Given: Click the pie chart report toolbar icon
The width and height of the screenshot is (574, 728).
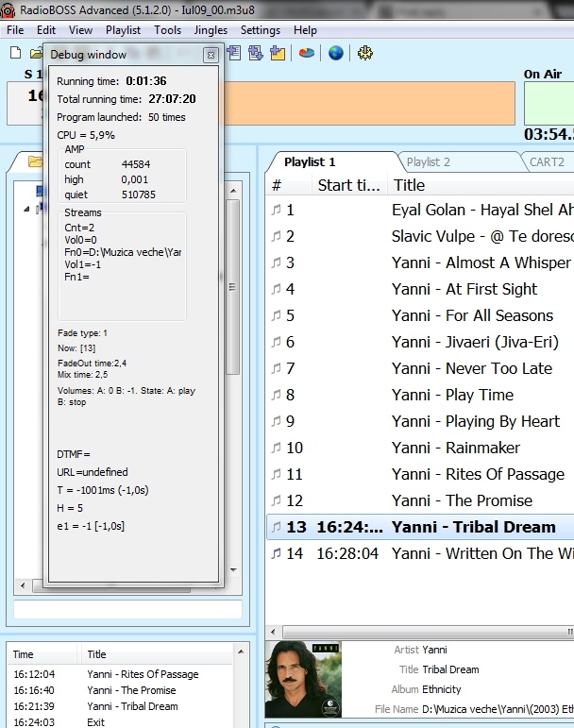Looking at the screenshot, I should (307, 53).
